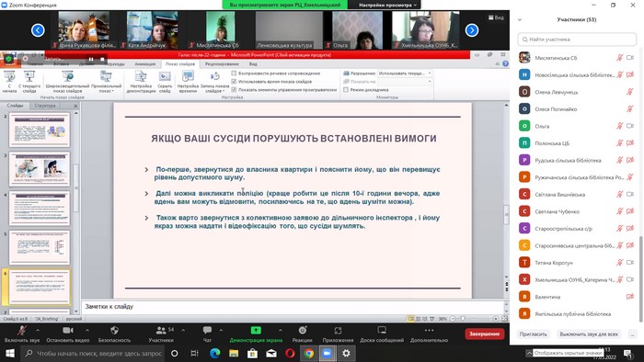Click the Windows Cortana circle icon
The width and height of the screenshot is (644, 362).
pyautogui.click(x=175, y=353)
